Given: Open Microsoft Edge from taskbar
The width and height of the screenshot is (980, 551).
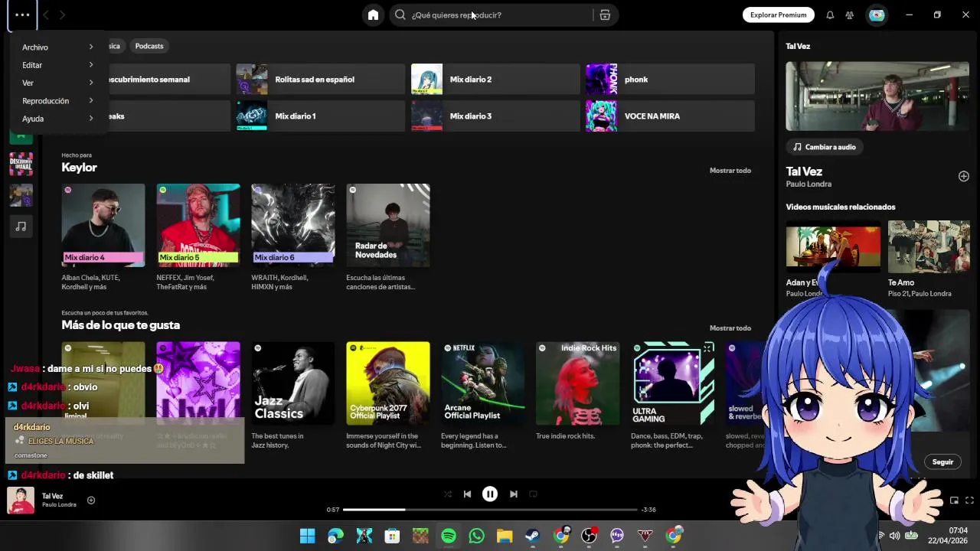Looking at the screenshot, I should click(335, 536).
